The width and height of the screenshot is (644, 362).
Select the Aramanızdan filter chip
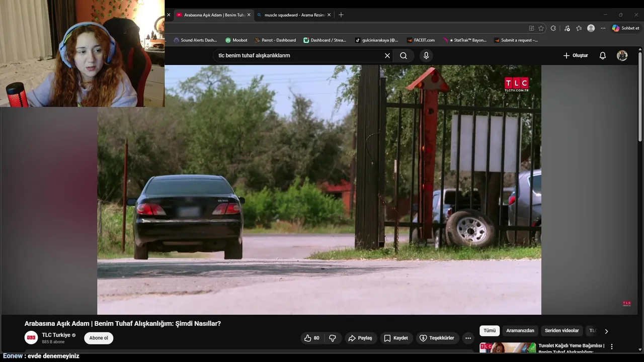pyautogui.click(x=520, y=330)
